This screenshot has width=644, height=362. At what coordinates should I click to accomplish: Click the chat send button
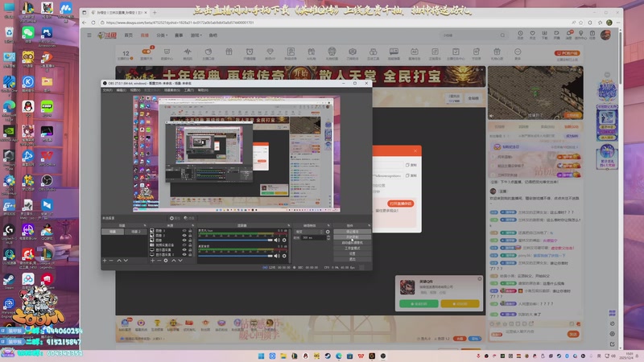(573, 334)
